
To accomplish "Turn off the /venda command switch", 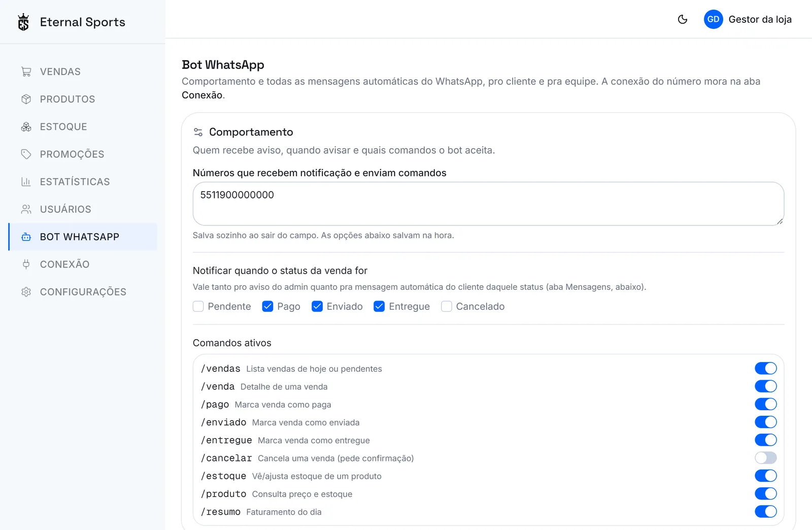I will coord(766,386).
